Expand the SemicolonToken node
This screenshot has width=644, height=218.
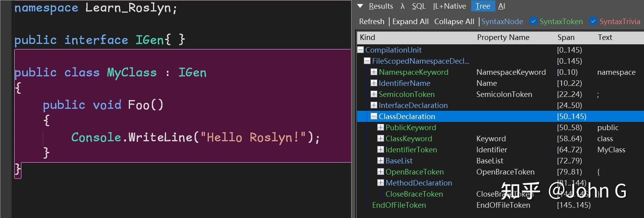(x=374, y=94)
